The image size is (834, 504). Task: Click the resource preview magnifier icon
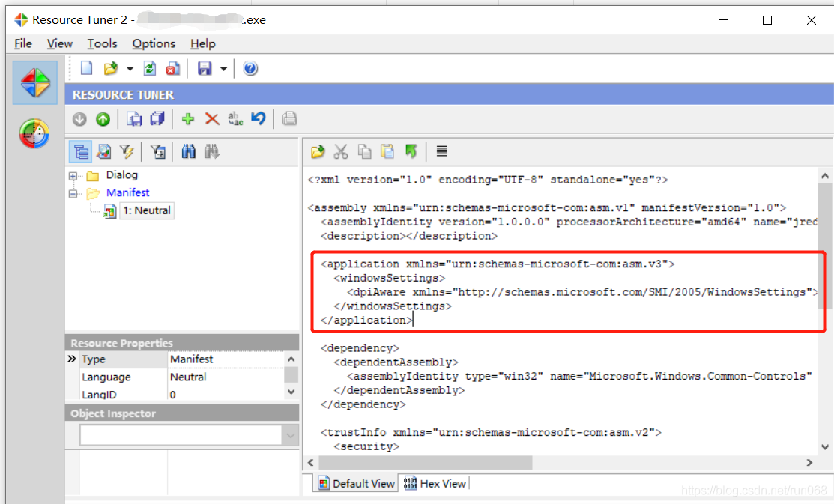point(103,152)
